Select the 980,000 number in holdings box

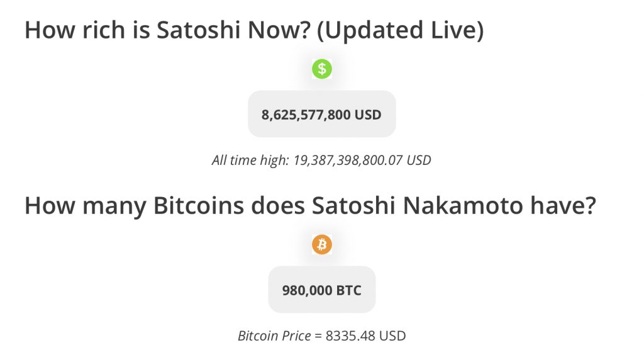pyautogui.click(x=307, y=290)
